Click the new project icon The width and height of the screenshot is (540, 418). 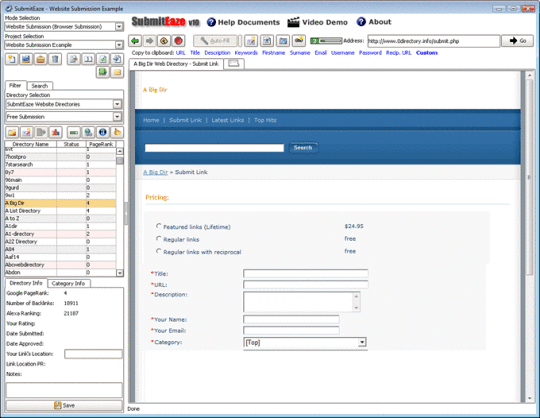[12, 59]
